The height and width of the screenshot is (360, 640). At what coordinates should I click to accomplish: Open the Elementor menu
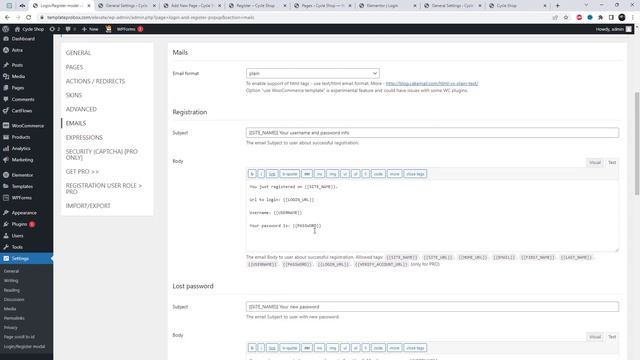tap(22, 175)
